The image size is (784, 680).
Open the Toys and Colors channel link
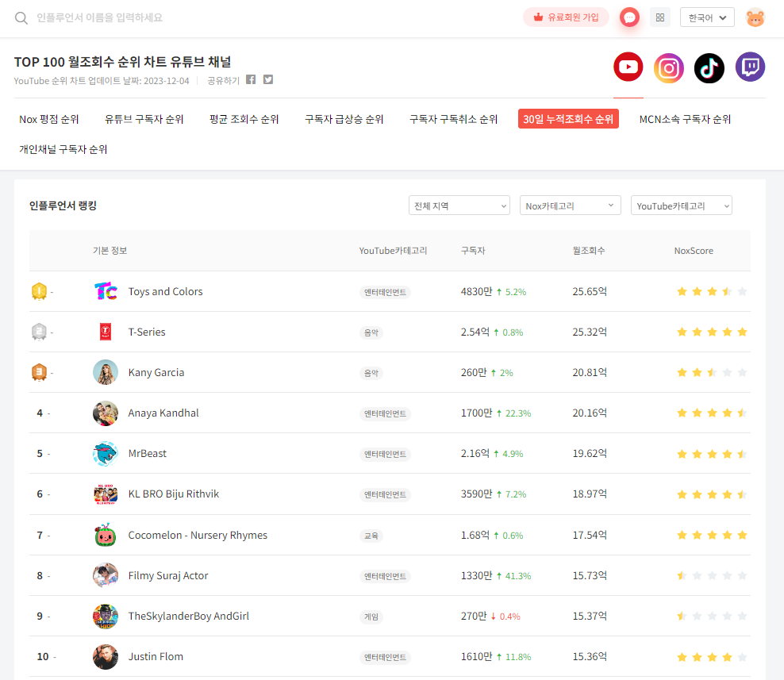(x=166, y=291)
